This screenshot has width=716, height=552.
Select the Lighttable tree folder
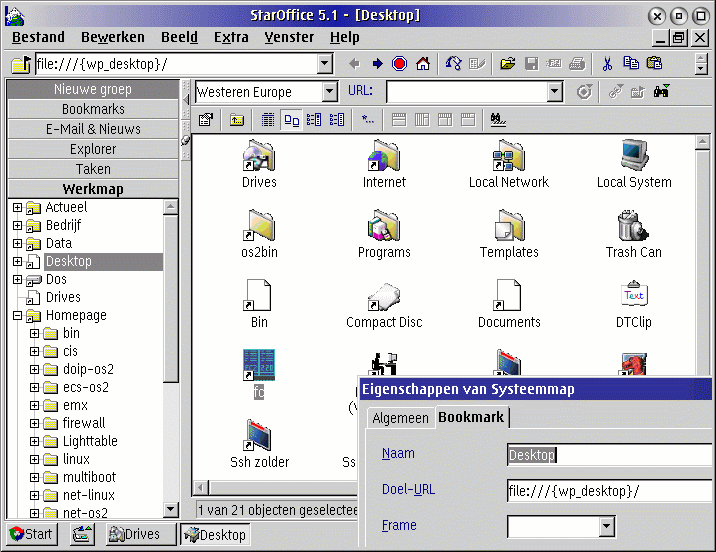(90, 441)
